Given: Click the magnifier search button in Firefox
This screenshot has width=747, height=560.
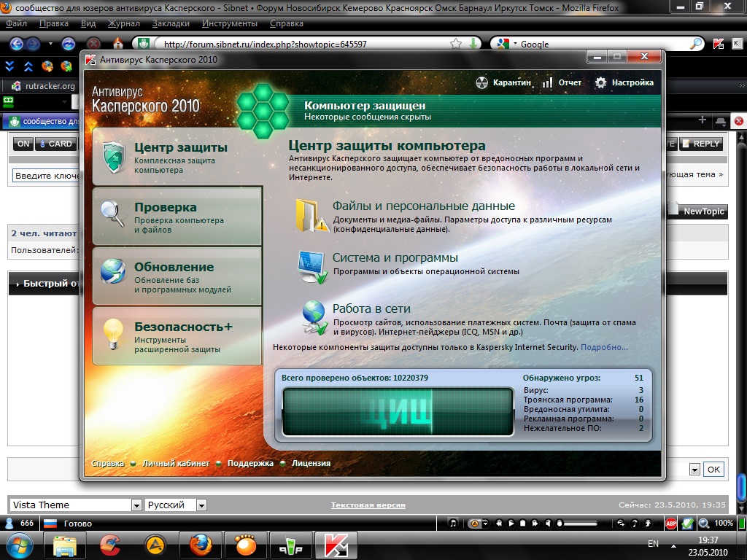Looking at the screenshot, I should pyautogui.click(x=696, y=44).
